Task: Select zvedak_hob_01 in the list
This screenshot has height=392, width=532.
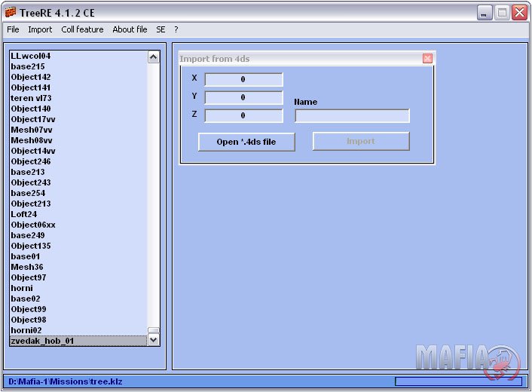Action: point(42,341)
